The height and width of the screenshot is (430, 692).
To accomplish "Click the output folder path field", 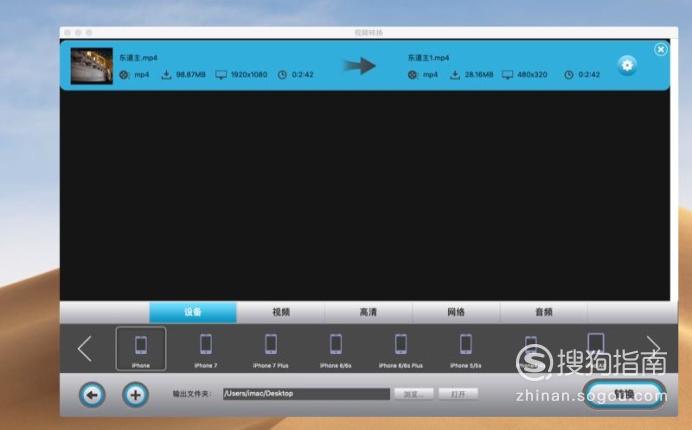I will (306, 393).
